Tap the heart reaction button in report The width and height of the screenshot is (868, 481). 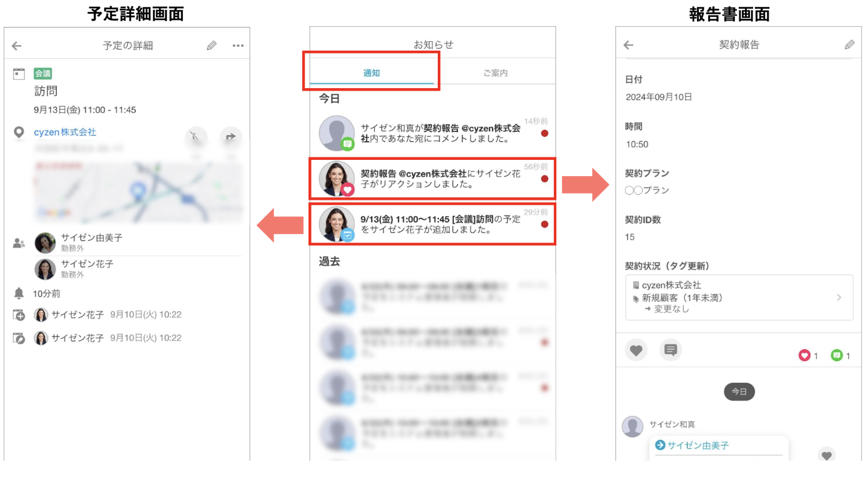click(x=636, y=350)
